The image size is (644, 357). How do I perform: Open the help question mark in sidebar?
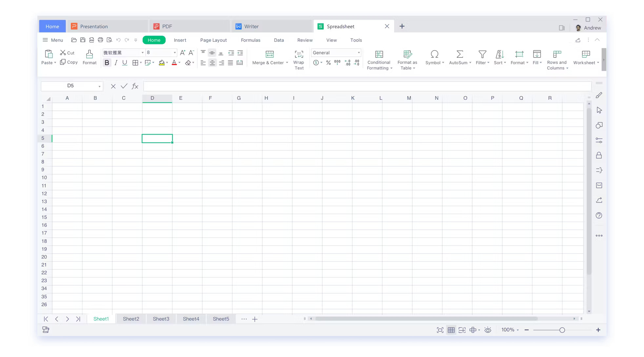(599, 216)
